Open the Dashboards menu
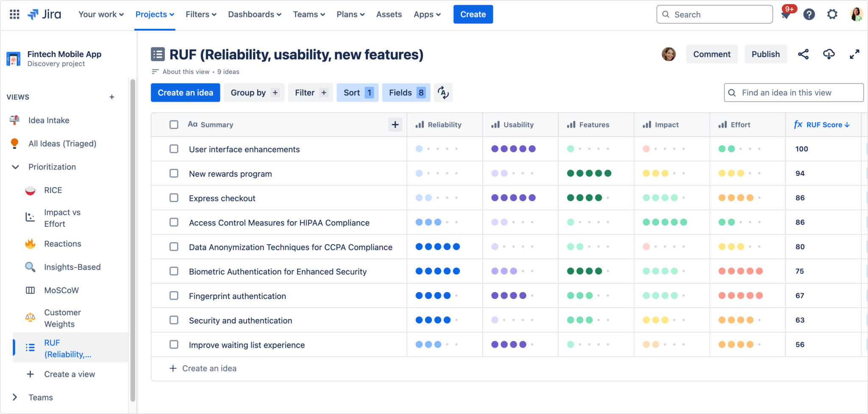 point(254,14)
